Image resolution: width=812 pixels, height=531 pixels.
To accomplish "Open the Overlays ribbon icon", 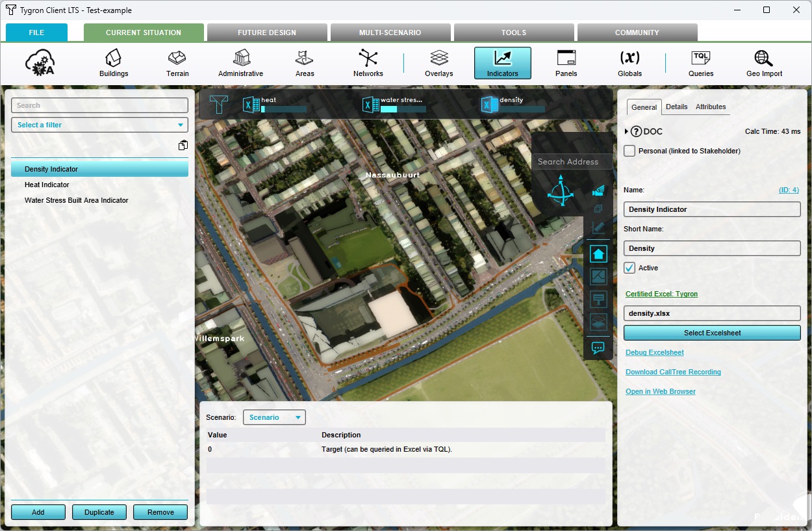I will (x=439, y=63).
